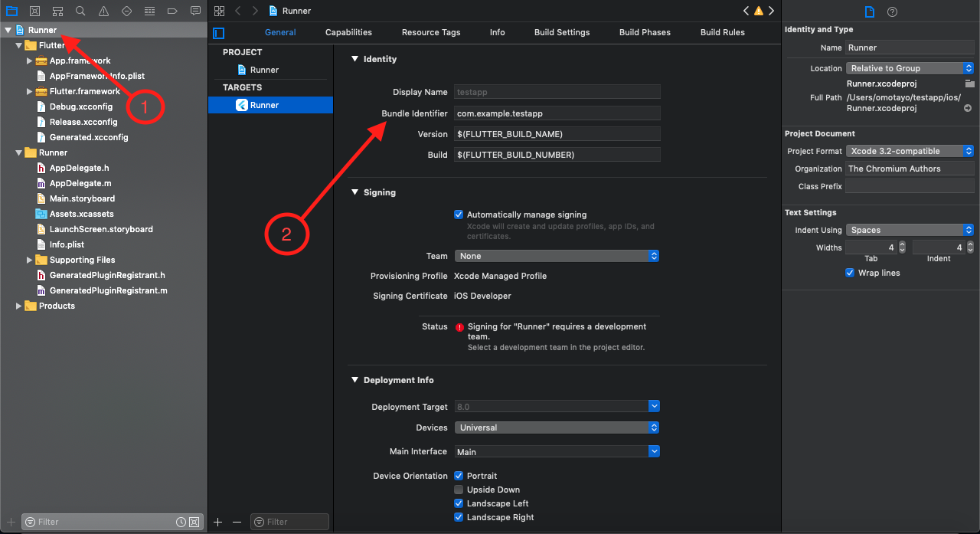Viewport: 980px width, 534px height.
Task: Open the Breakpoint navigator icon
Action: tap(173, 11)
